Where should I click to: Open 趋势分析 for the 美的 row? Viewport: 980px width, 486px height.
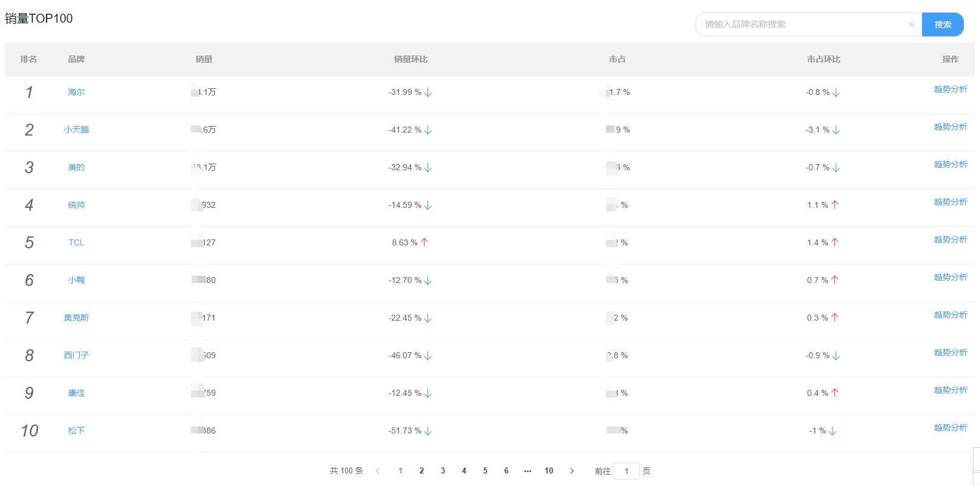950,164
